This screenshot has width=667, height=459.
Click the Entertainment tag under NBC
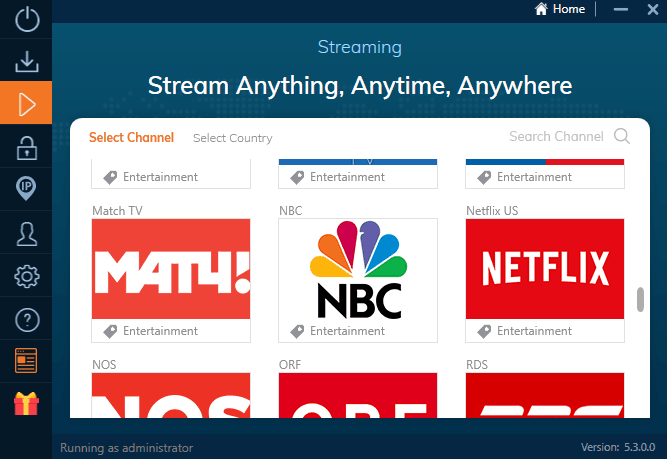point(347,331)
